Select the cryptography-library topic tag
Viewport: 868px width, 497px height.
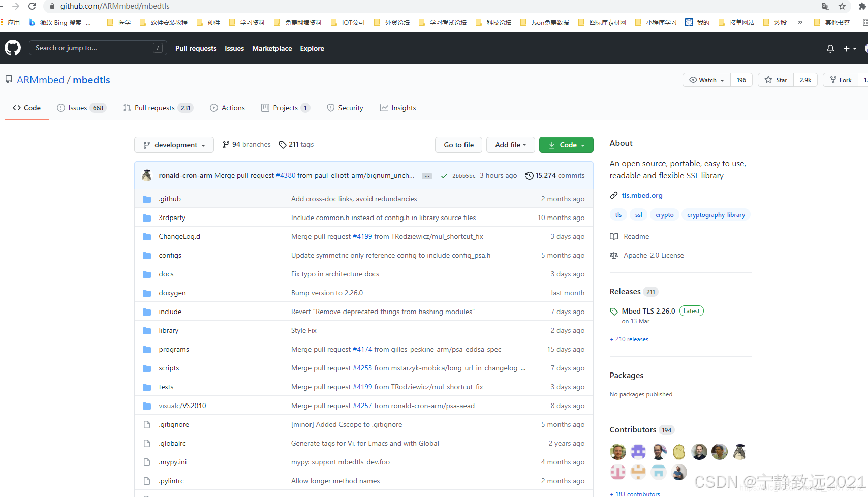coord(716,215)
